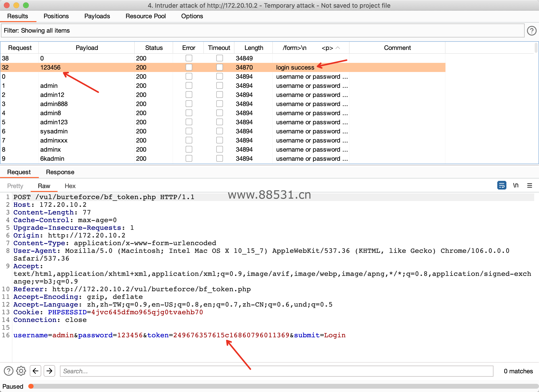Switch to the Positions tab
Image resolution: width=539 pixels, height=392 pixels.
56,16
